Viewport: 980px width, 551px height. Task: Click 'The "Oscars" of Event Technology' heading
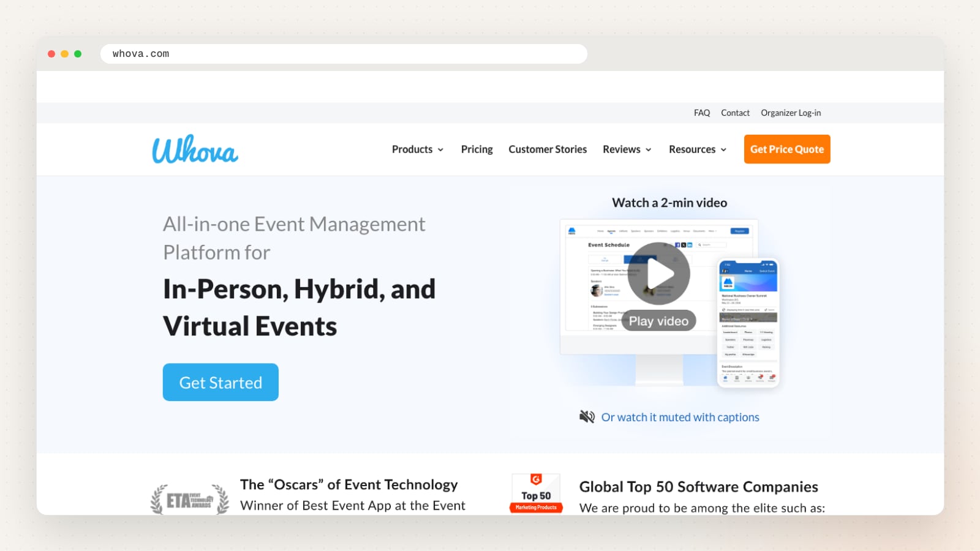349,484
